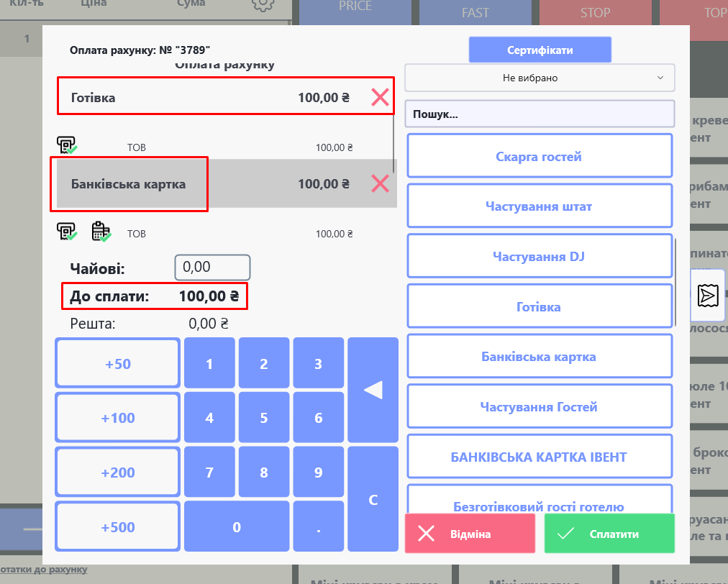Remove the Готівка payment line
728x584 pixels.
[x=380, y=97]
